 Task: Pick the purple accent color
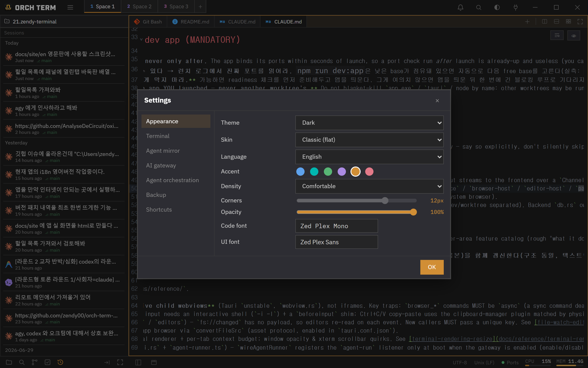tap(342, 172)
